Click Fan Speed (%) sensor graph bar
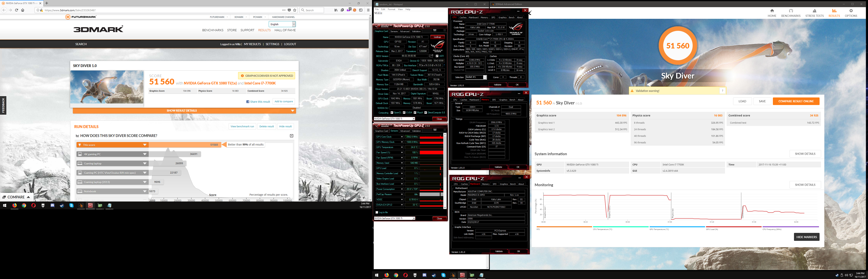 coord(431,153)
